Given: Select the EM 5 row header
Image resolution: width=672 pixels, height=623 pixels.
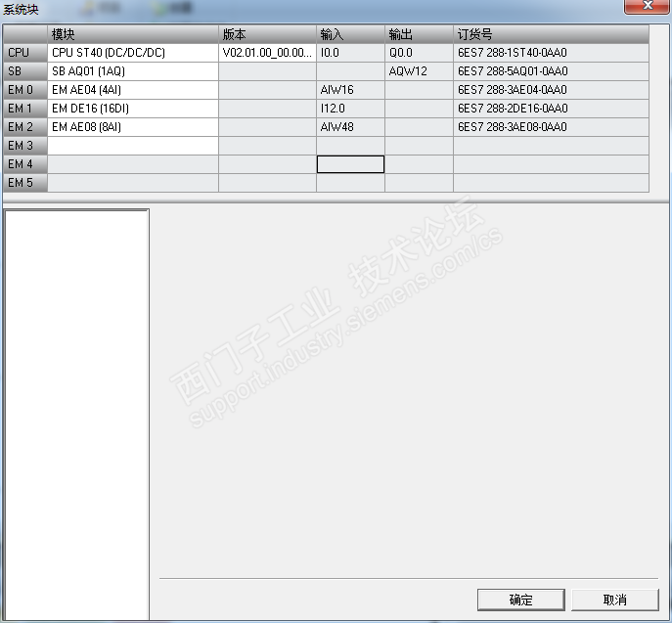Looking at the screenshot, I should tap(25, 183).
